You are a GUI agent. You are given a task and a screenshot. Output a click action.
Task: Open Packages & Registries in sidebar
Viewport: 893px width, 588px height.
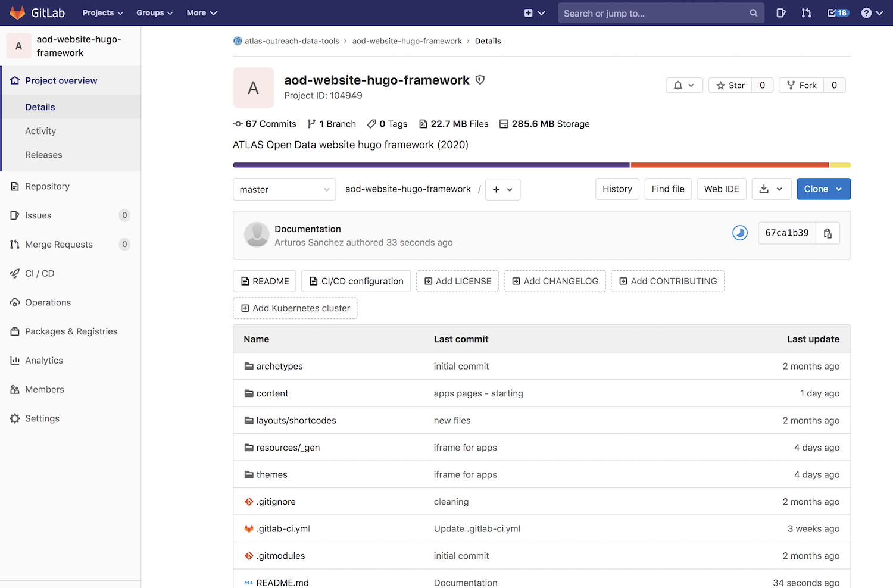71,331
